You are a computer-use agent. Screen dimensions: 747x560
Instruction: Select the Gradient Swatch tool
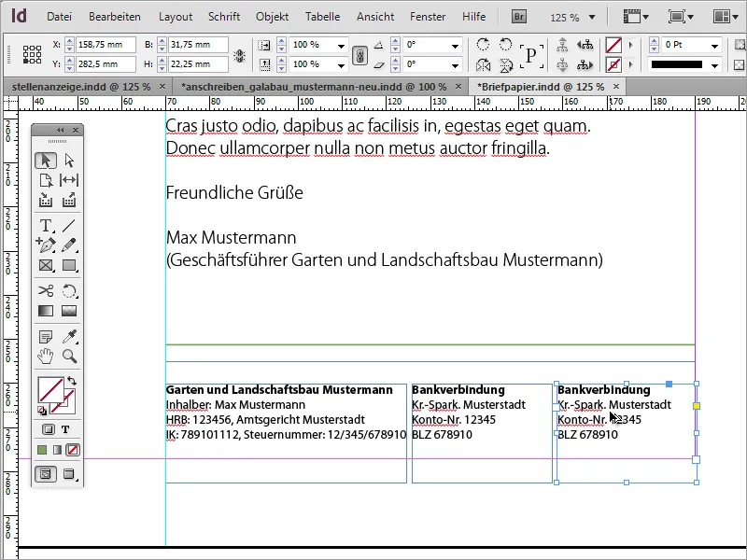pos(46,311)
